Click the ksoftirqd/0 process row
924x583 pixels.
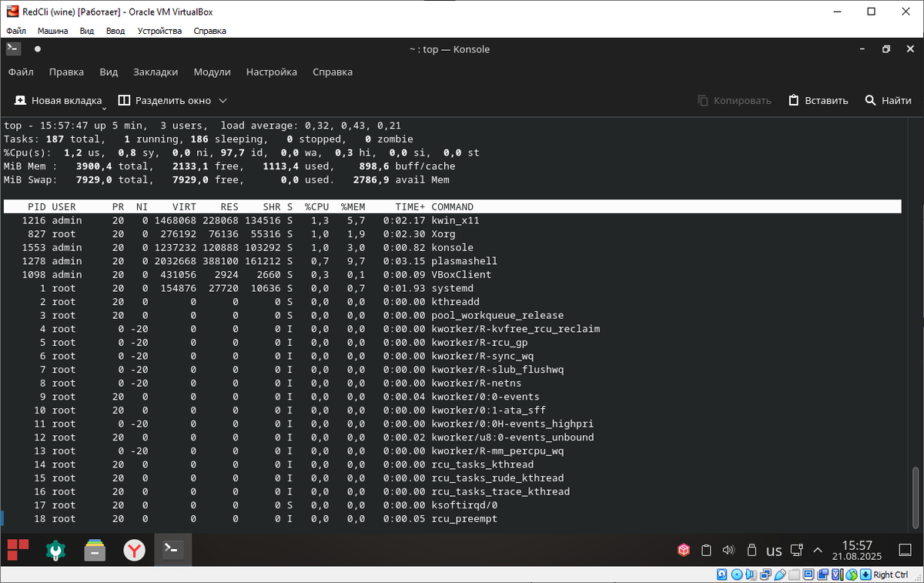[452, 505]
